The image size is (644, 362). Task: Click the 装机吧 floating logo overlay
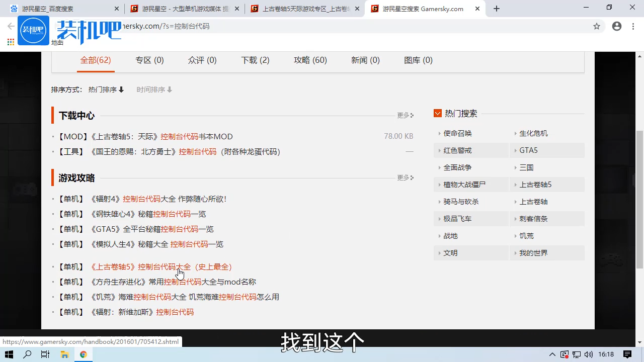tap(33, 30)
